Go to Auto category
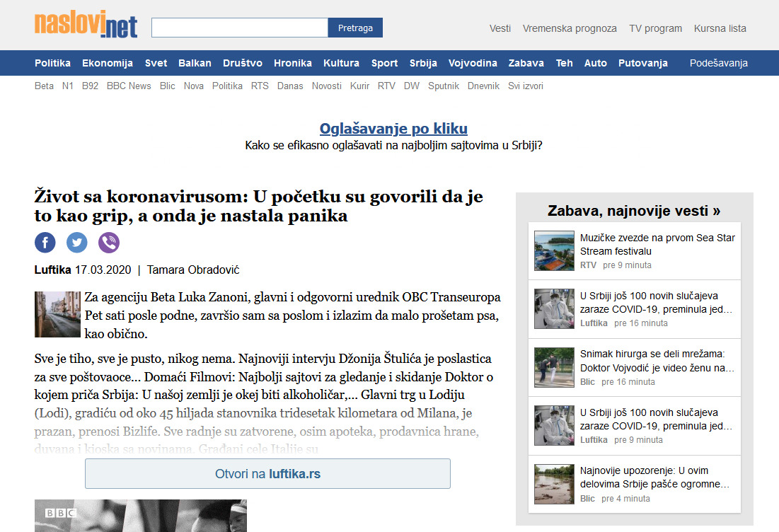The width and height of the screenshot is (779, 532). click(596, 63)
